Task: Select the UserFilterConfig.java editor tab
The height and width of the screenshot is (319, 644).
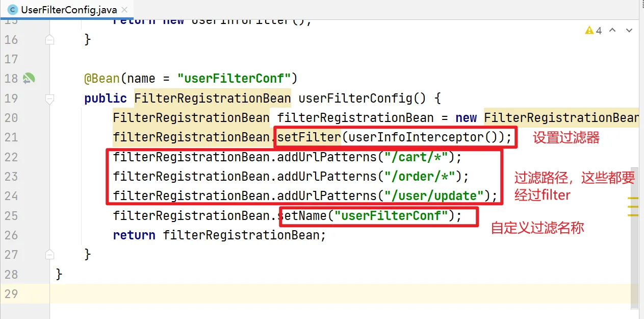Action: click(67, 10)
